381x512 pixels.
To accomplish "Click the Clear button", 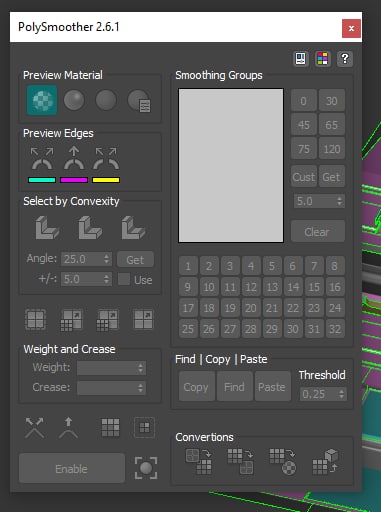I will 318,231.
